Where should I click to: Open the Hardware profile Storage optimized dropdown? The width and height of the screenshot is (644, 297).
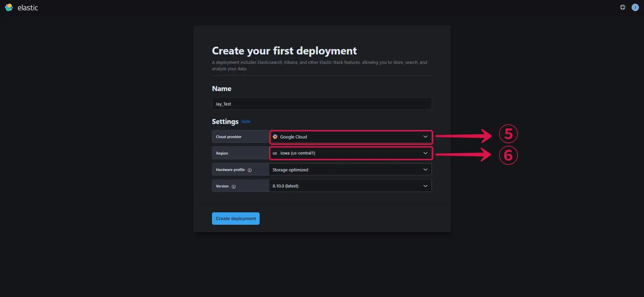point(351,170)
